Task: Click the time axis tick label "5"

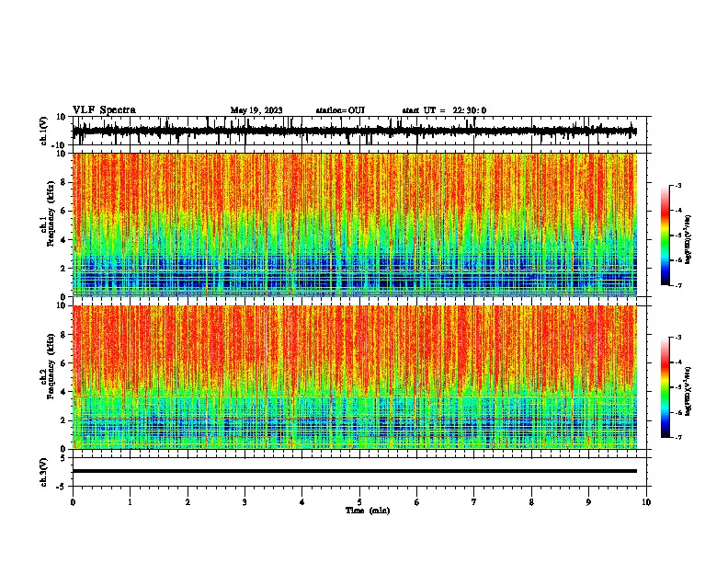Action: coord(359,502)
